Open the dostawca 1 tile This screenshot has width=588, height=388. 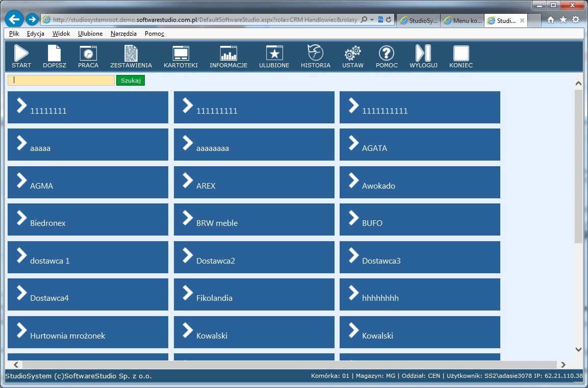tap(88, 257)
